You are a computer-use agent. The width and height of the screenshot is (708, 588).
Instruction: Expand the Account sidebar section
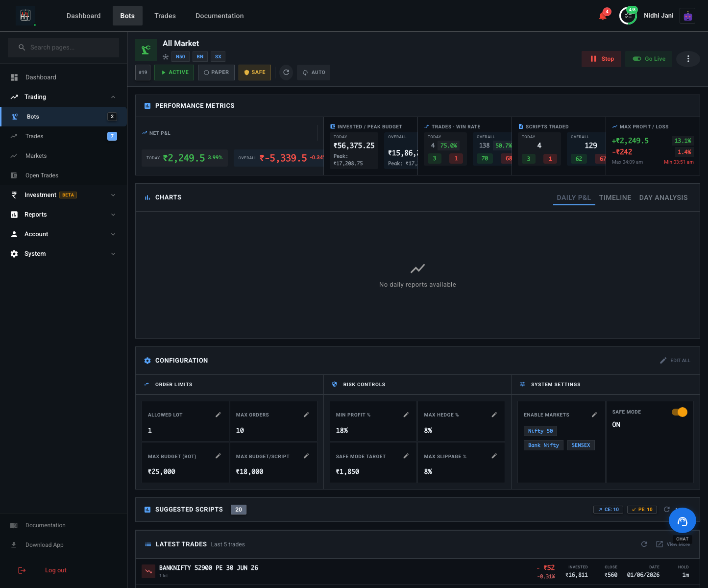(x=63, y=234)
